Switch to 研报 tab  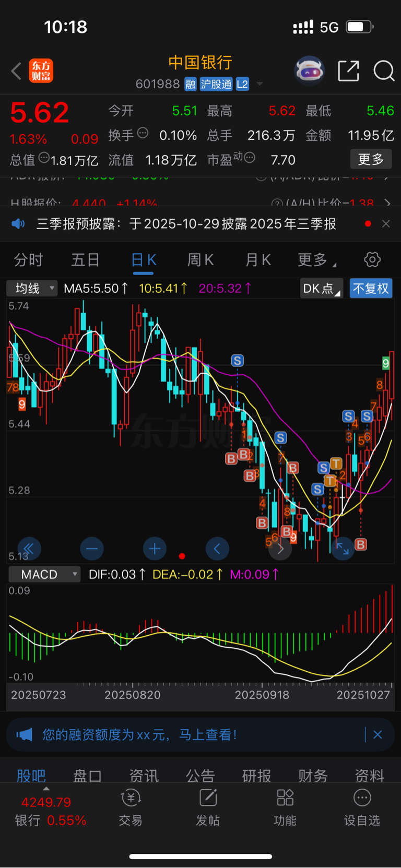coord(256,776)
